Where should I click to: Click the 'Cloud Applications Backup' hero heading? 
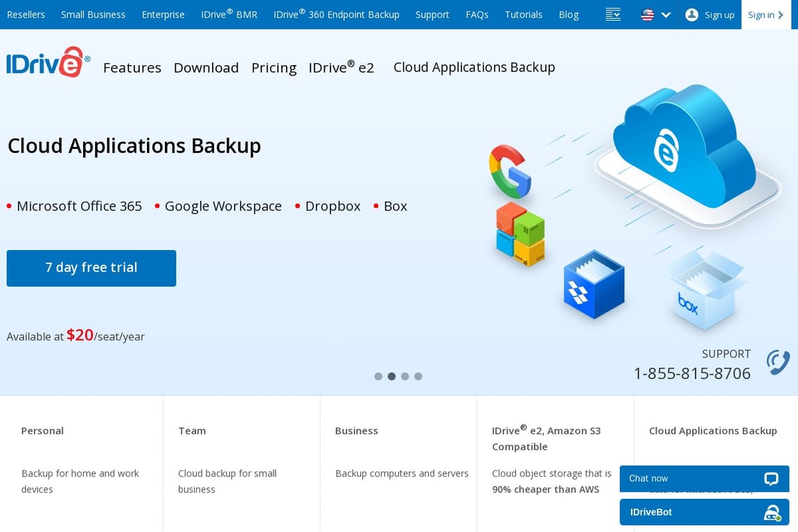pos(134,146)
